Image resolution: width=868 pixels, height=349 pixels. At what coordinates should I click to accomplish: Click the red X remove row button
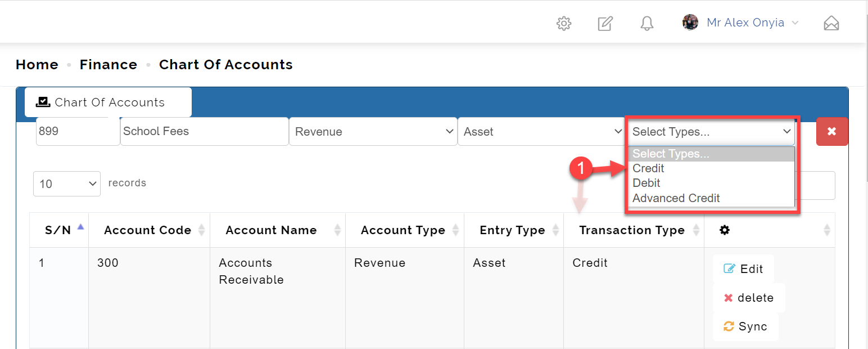click(x=832, y=131)
